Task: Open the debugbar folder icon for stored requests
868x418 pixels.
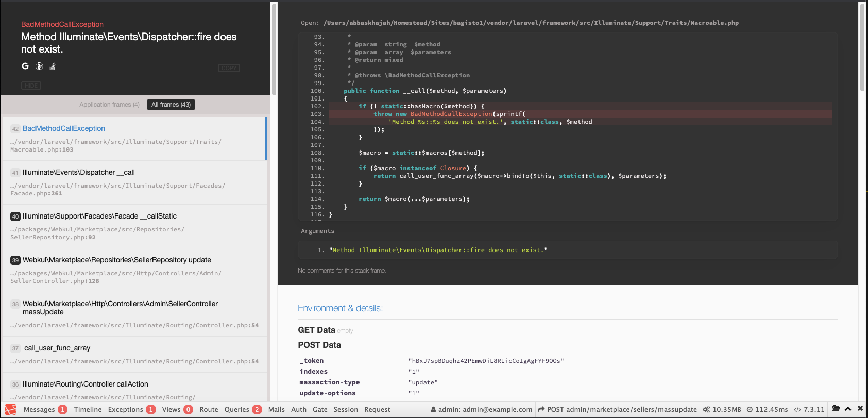Action: 836,409
